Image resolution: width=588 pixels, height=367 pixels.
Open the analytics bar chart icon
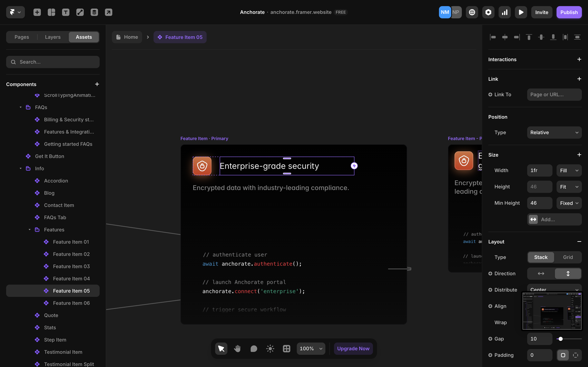505,12
